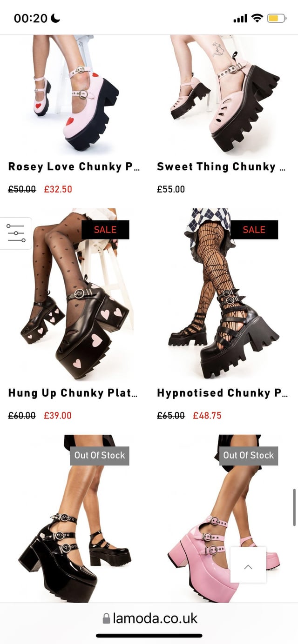View the out-of-stock black patent shoe photo
298x644 pixels.
pos(74,518)
